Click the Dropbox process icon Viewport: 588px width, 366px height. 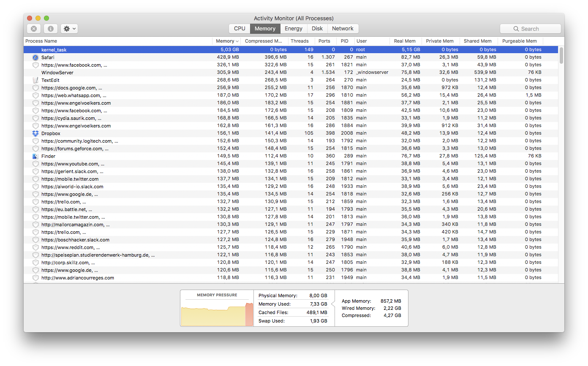click(35, 133)
